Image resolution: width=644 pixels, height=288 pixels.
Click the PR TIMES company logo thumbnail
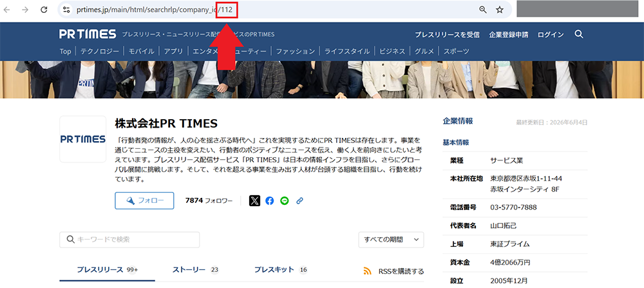click(x=83, y=139)
